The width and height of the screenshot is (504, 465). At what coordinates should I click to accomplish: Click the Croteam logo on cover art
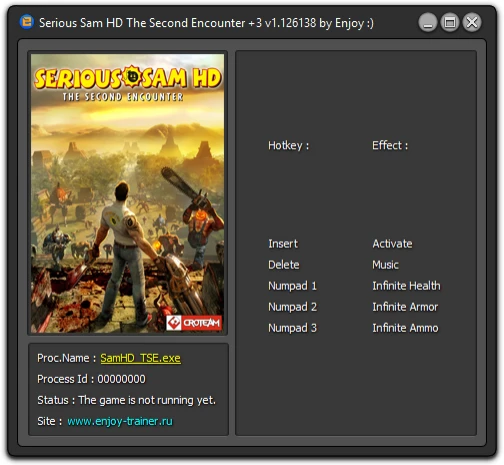click(x=194, y=323)
